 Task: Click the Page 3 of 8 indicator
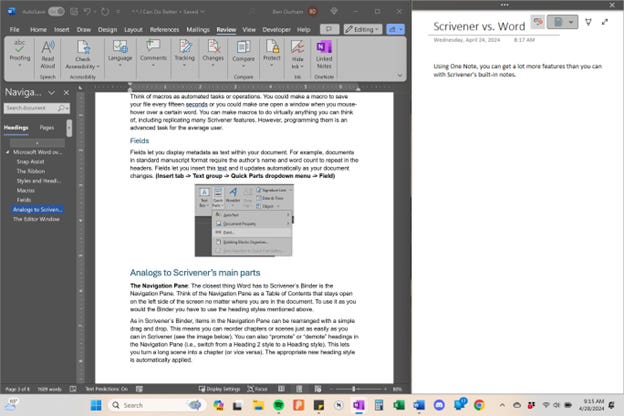(18, 389)
